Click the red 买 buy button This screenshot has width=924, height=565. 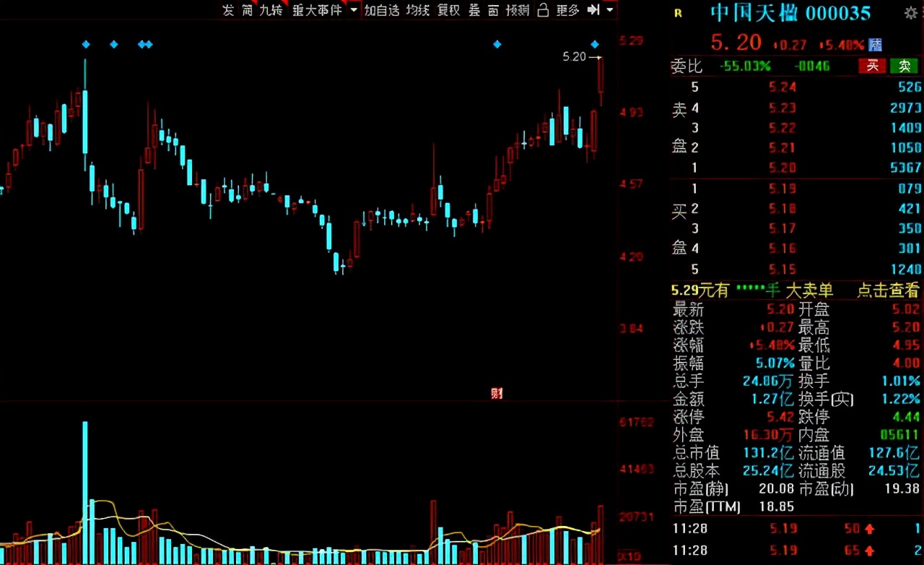872,66
